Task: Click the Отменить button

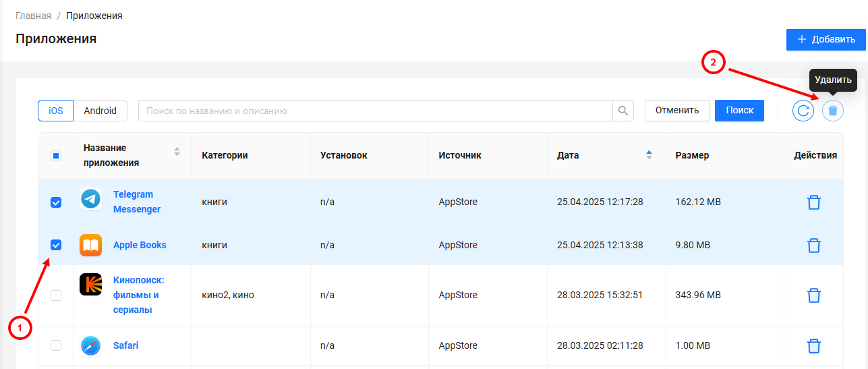Action: [x=676, y=111]
